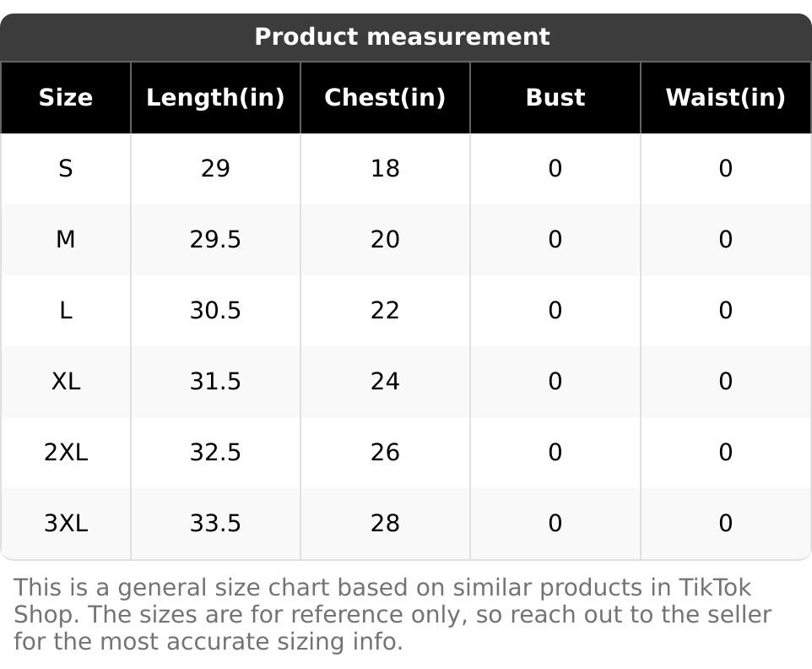This screenshot has height=669, width=812.
Task: Select the Size column header
Action: (66, 98)
